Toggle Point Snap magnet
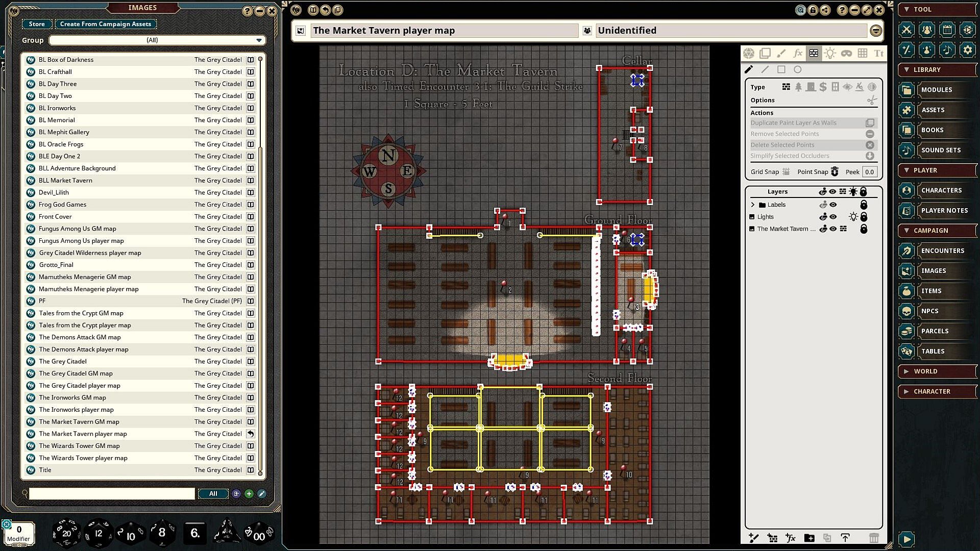980x551 pixels. 835,171
